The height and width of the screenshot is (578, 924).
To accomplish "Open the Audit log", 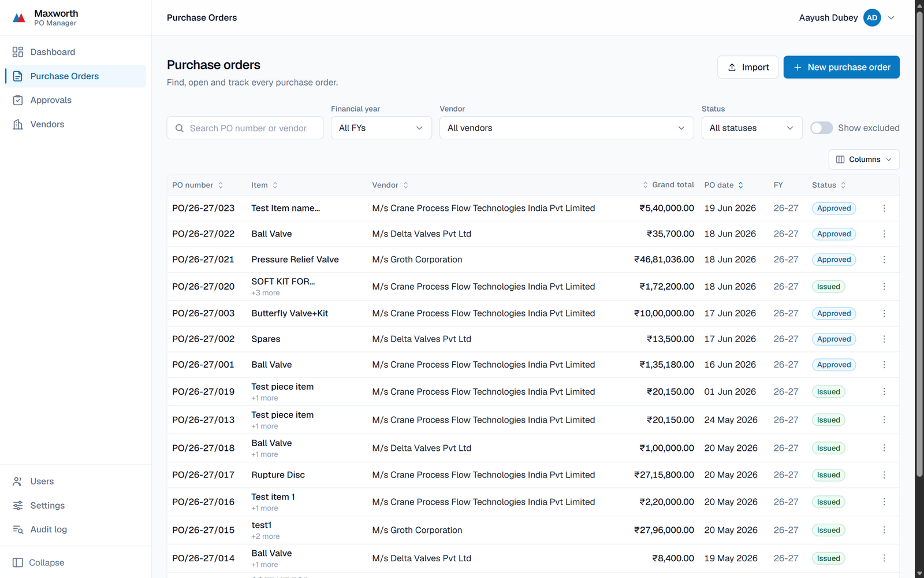I will click(76, 529).
